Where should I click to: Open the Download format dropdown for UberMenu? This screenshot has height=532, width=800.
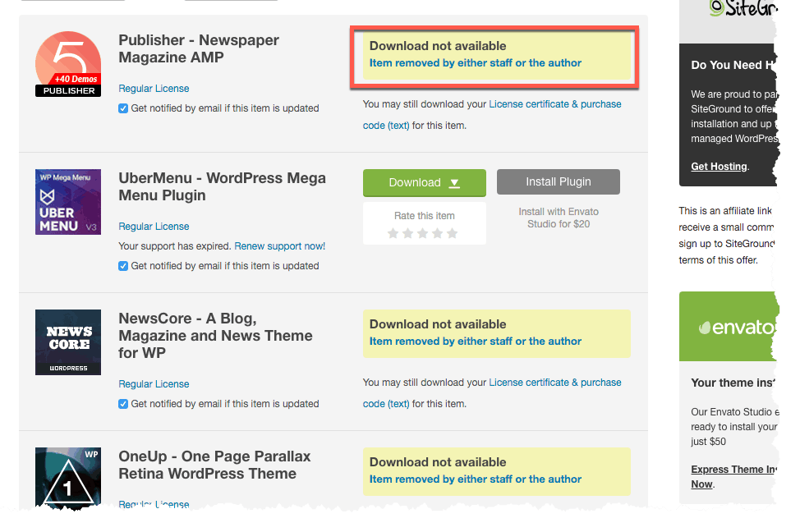coord(454,182)
